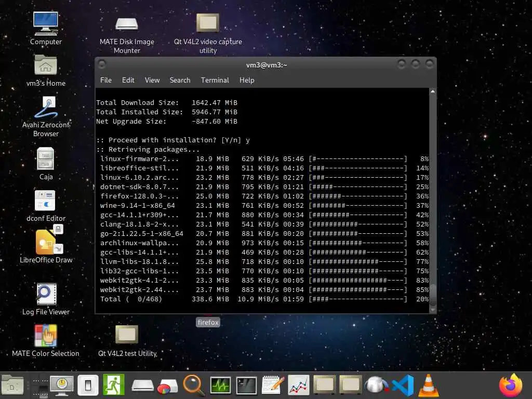
Task: Click the firefox tooltip label
Action: (x=208, y=322)
